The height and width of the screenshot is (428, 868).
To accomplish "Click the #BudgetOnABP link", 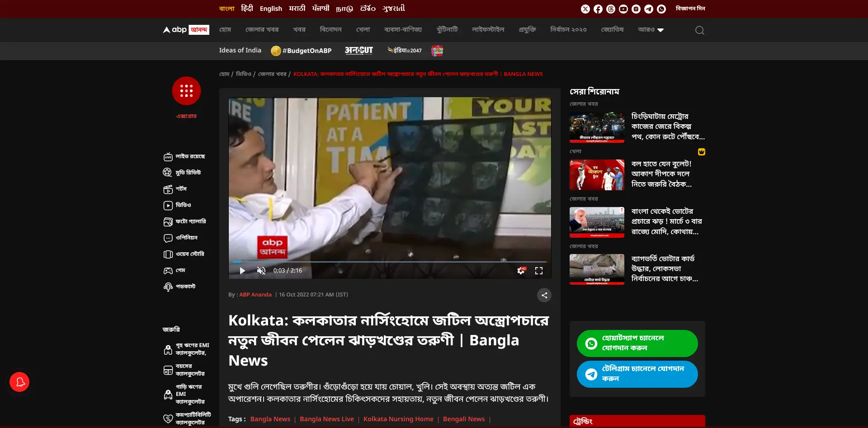I will [301, 51].
